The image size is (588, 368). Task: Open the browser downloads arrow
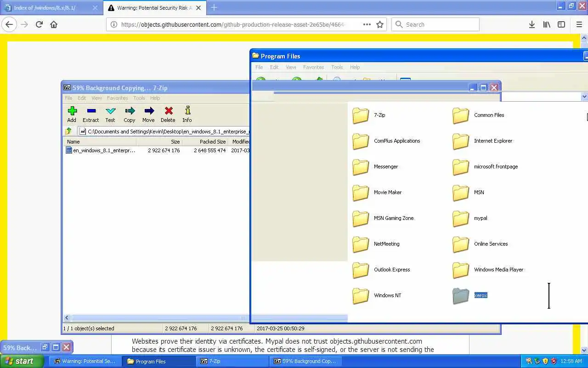(532, 24)
